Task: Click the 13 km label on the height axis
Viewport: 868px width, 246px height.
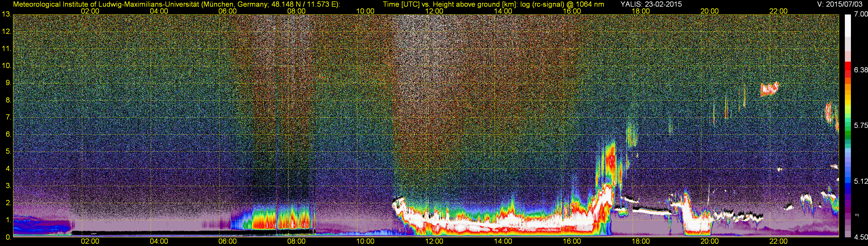Action: (6, 14)
